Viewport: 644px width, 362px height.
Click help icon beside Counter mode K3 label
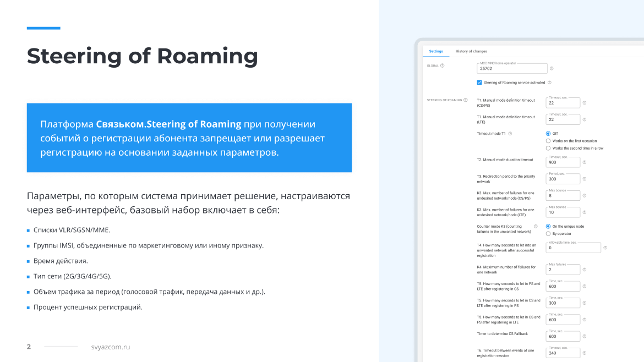click(x=536, y=226)
